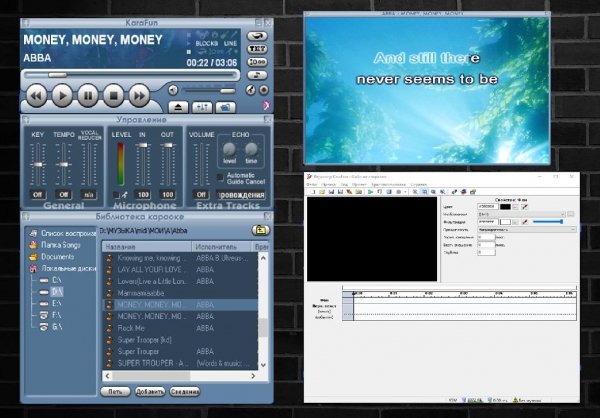Open the first menu in editor menu bar
Screen dimensions: 600x418
[311, 185]
